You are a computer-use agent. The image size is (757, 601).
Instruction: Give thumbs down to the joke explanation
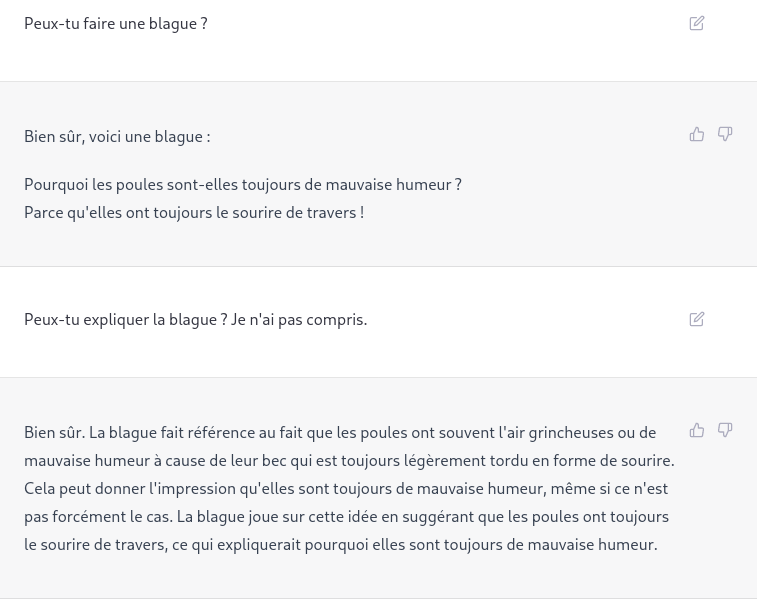click(x=725, y=430)
